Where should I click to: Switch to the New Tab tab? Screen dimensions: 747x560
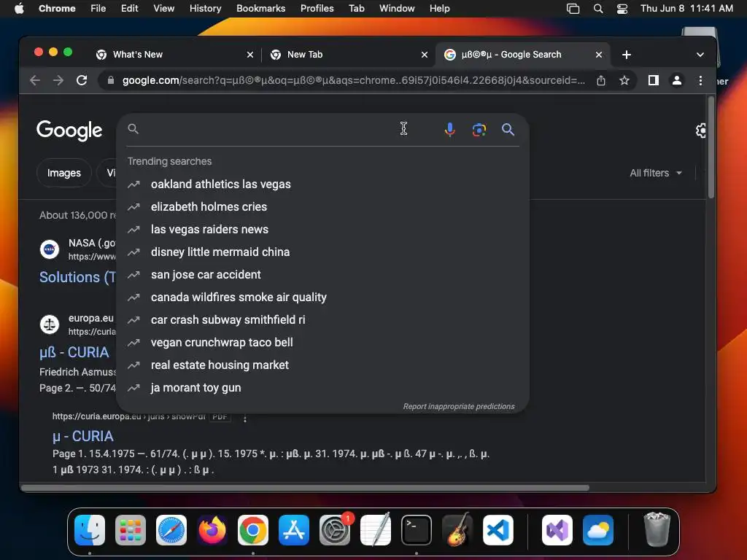point(349,55)
